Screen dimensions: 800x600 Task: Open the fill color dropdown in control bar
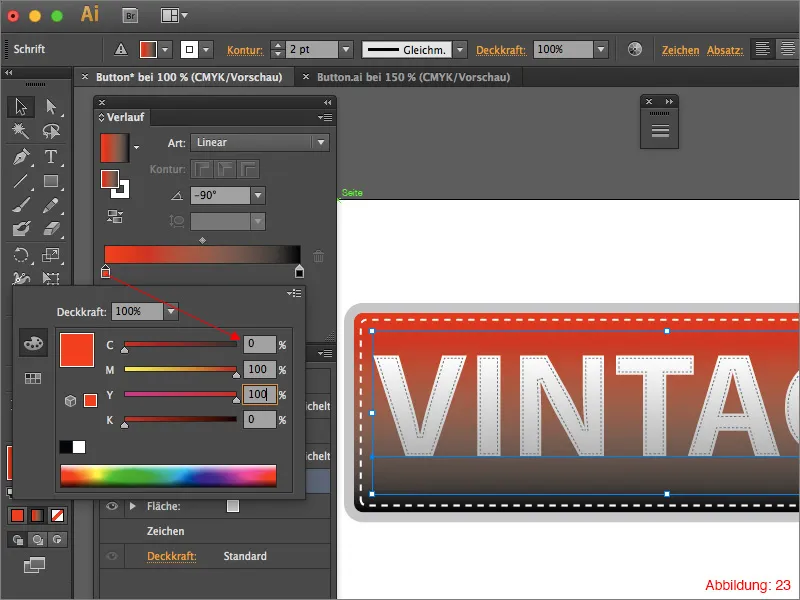(x=165, y=49)
